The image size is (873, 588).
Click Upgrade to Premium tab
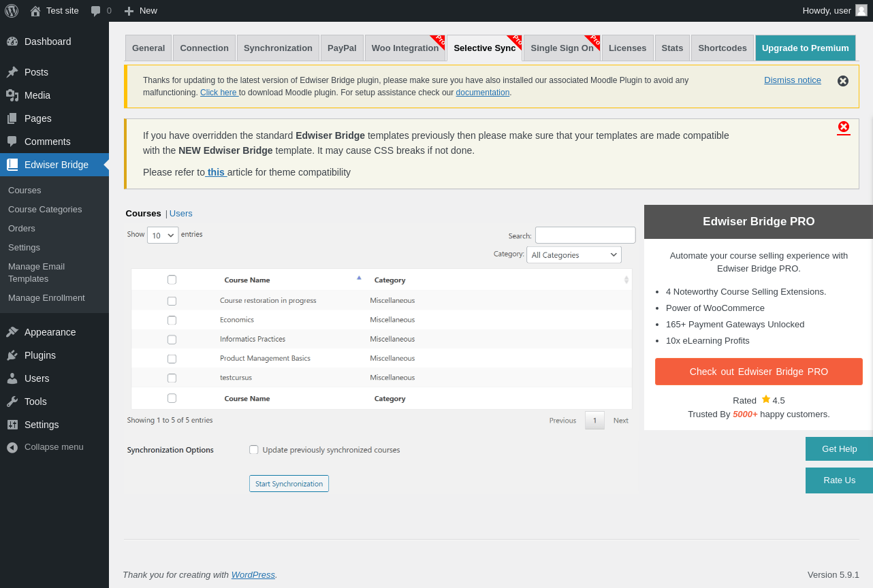coord(806,48)
